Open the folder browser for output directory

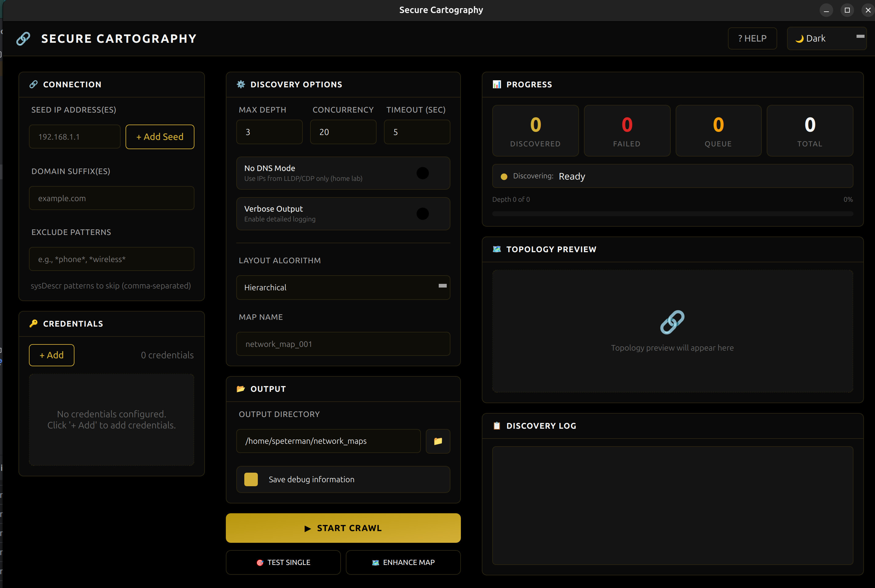point(438,441)
